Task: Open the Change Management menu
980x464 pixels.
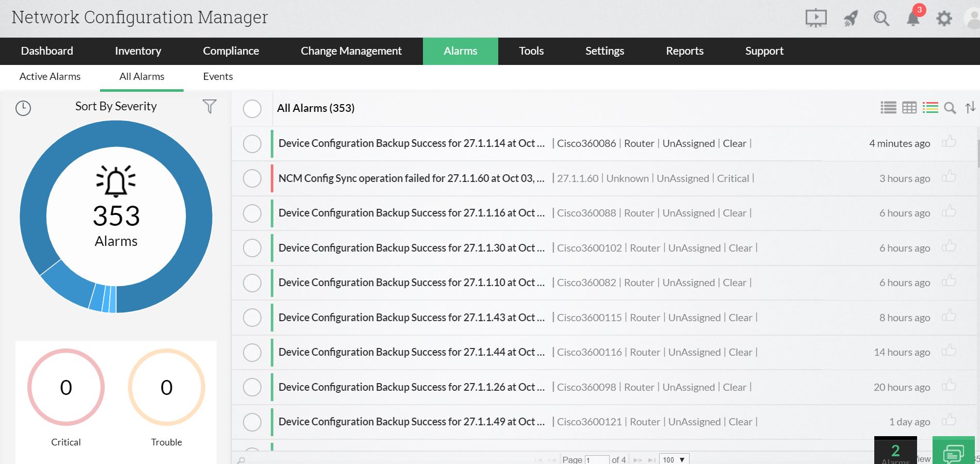Action: [351, 51]
